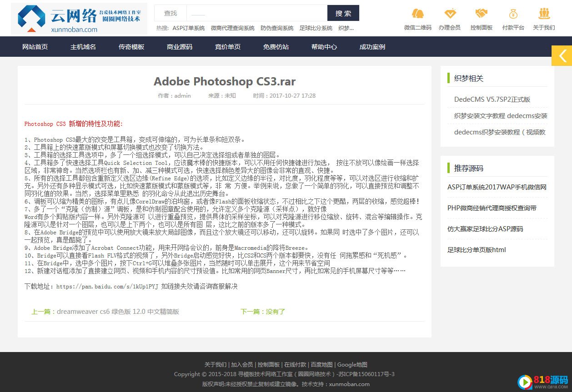Open the footer Google地图 link
This screenshot has height=392, width=572.
click(352, 365)
